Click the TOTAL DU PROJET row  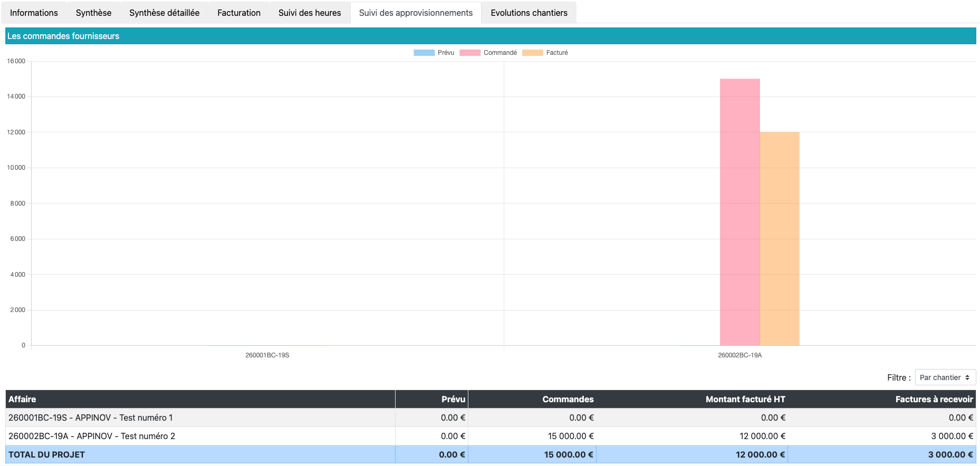click(46, 454)
